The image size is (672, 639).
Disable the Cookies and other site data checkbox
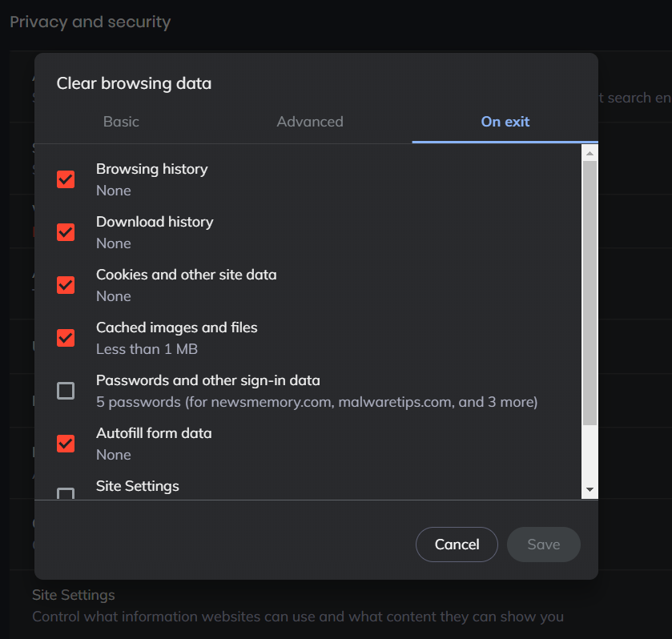66,285
